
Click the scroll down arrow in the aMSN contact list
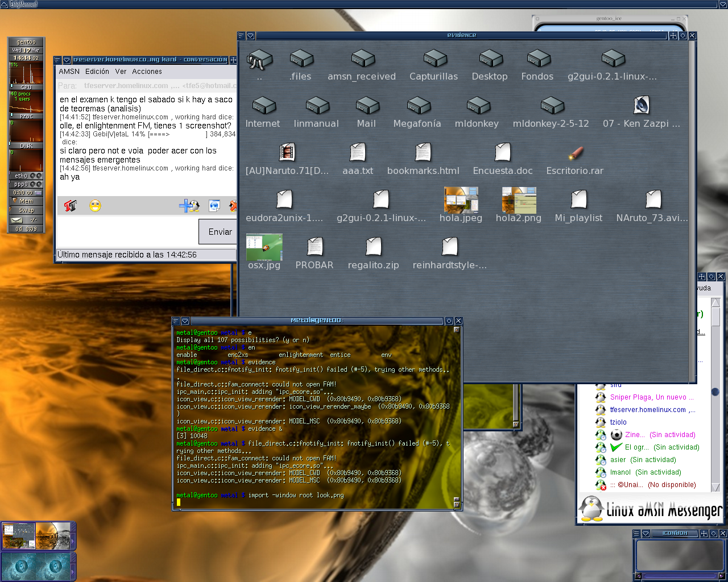tap(715, 487)
